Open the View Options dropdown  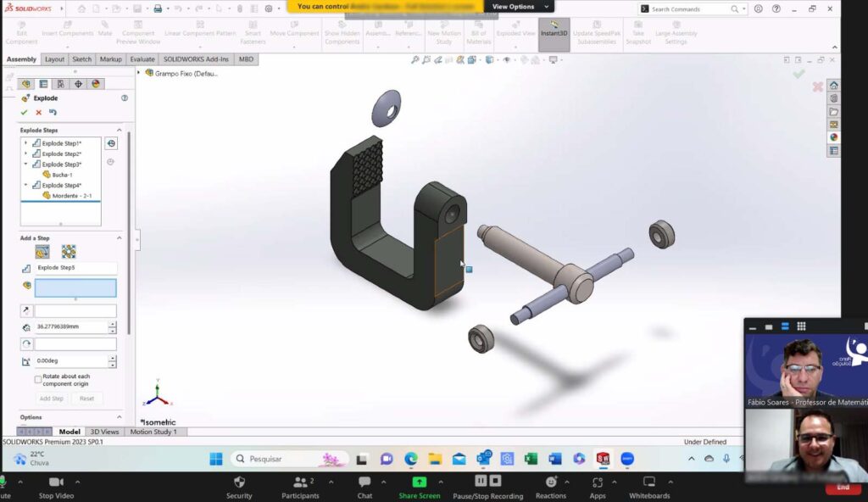pos(519,6)
